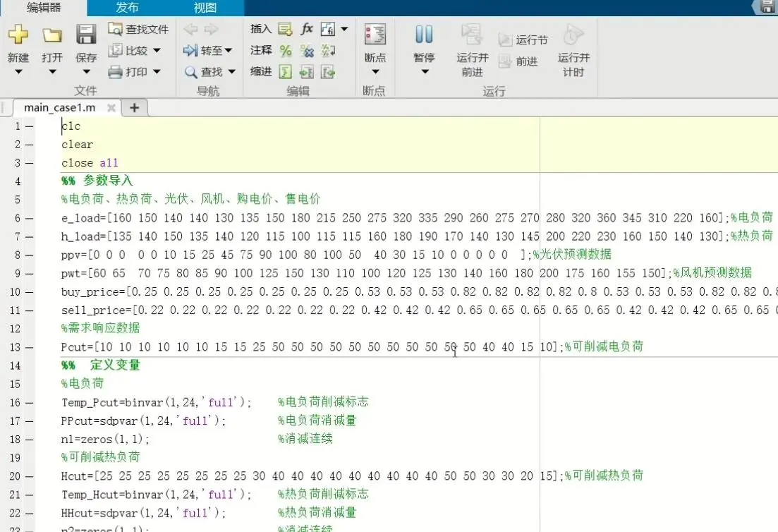Screen dimensions: 778x532
Task: Click the increase indent icon
Action: pos(307,73)
